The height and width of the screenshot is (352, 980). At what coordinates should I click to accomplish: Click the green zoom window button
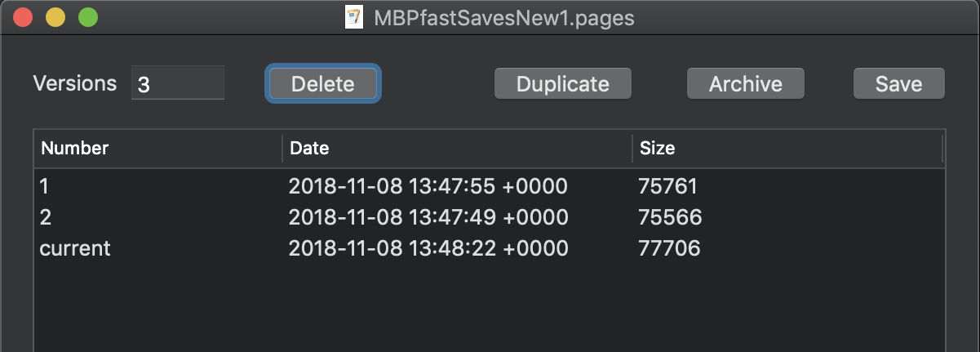[87, 17]
